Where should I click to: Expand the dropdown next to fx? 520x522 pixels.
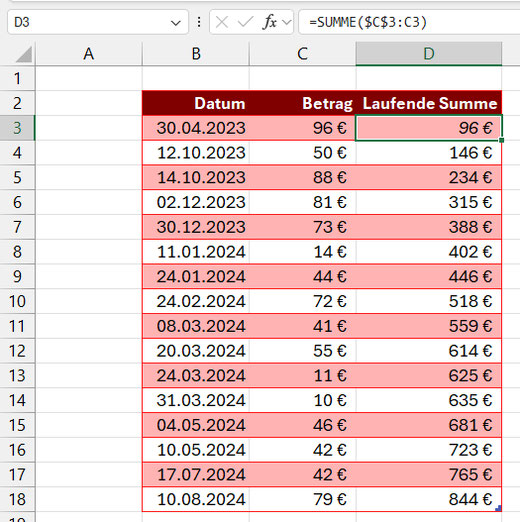(286, 22)
